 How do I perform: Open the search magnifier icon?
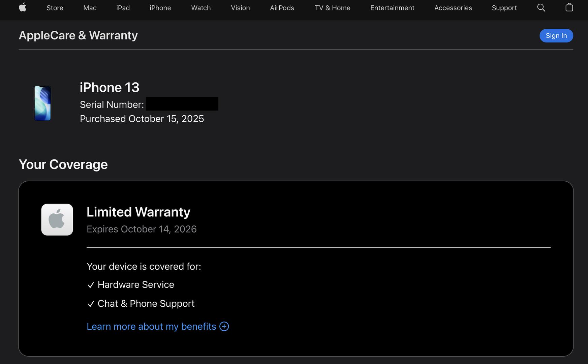[541, 8]
